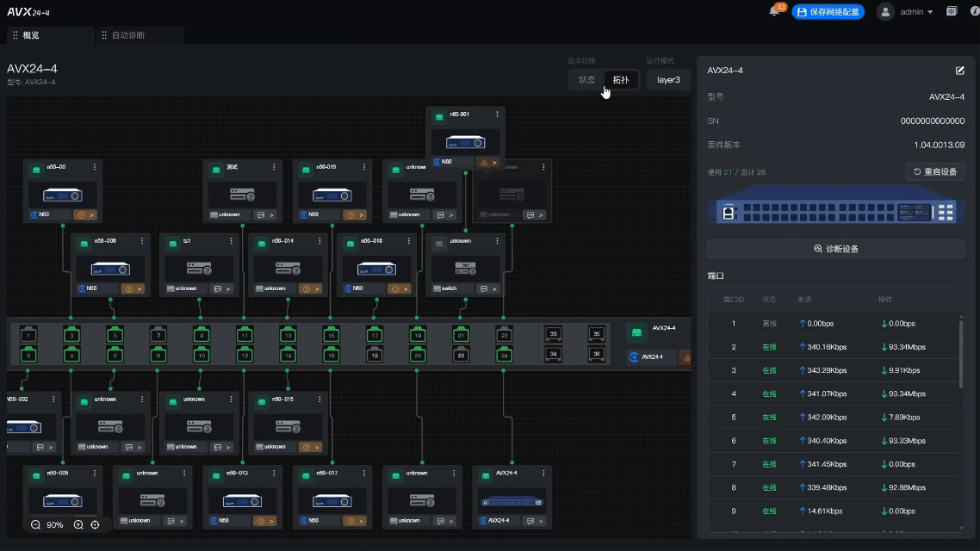Click the 保存网络配置 button
The image size is (980, 551).
[828, 12]
